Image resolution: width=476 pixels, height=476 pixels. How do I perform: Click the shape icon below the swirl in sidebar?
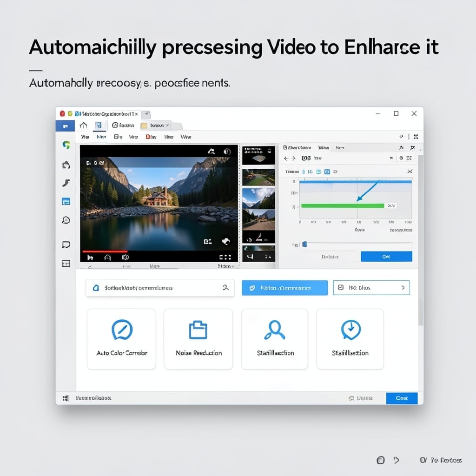click(x=66, y=165)
